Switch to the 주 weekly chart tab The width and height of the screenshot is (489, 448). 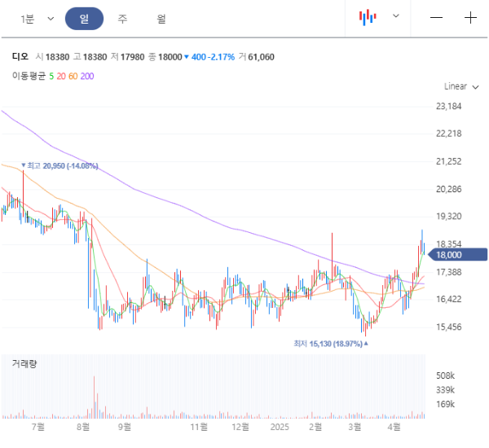click(122, 19)
